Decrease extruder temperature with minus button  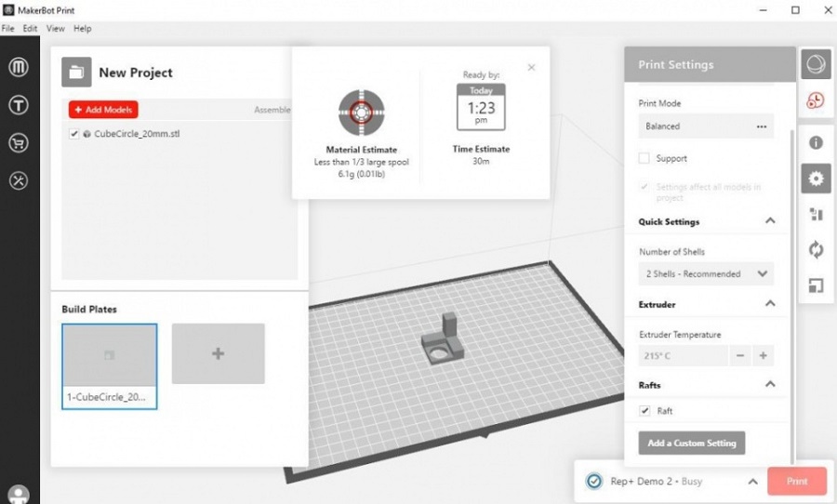tap(740, 355)
